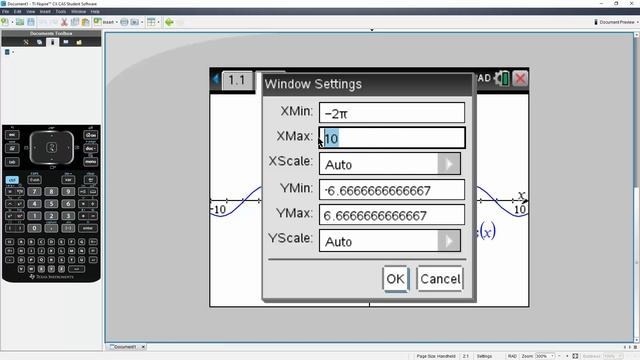Click the shift key on the keypad
The width and height of the screenshot is (640, 360).
click(x=35, y=180)
